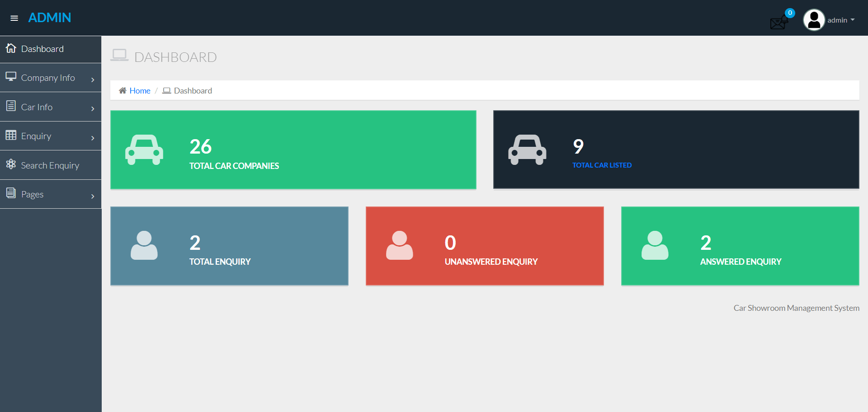Click the Dashboard home icon in sidebar
Viewport: 868px width, 412px height.
[x=10, y=48]
